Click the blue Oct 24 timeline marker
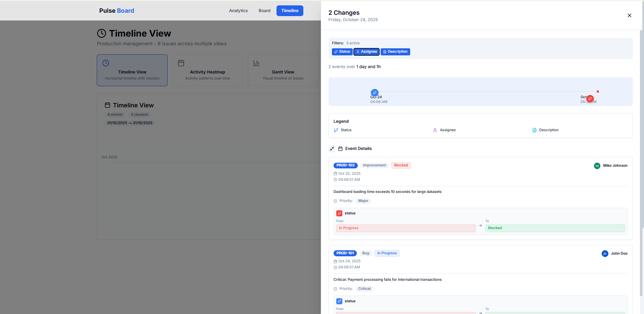 tap(375, 93)
